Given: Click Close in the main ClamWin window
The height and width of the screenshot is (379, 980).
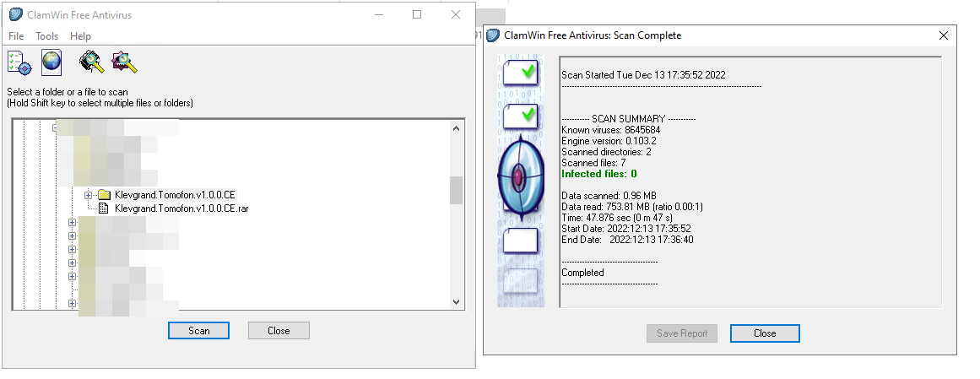Looking at the screenshot, I should click(279, 330).
